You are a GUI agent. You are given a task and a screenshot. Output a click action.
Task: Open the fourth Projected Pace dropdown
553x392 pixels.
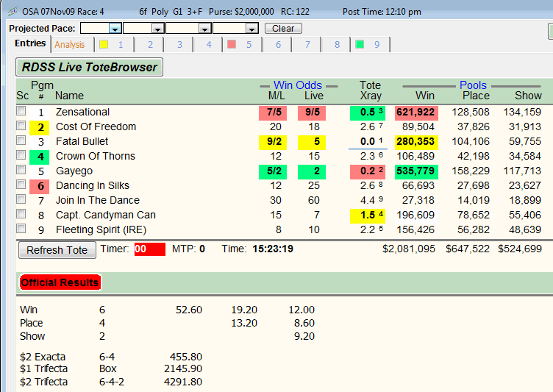pyautogui.click(x=251, y=28)
